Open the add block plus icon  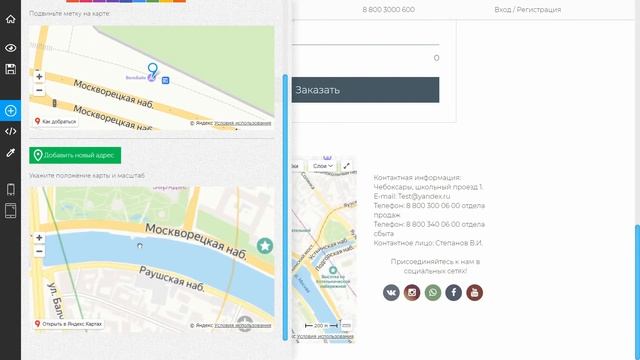[11, 111]
